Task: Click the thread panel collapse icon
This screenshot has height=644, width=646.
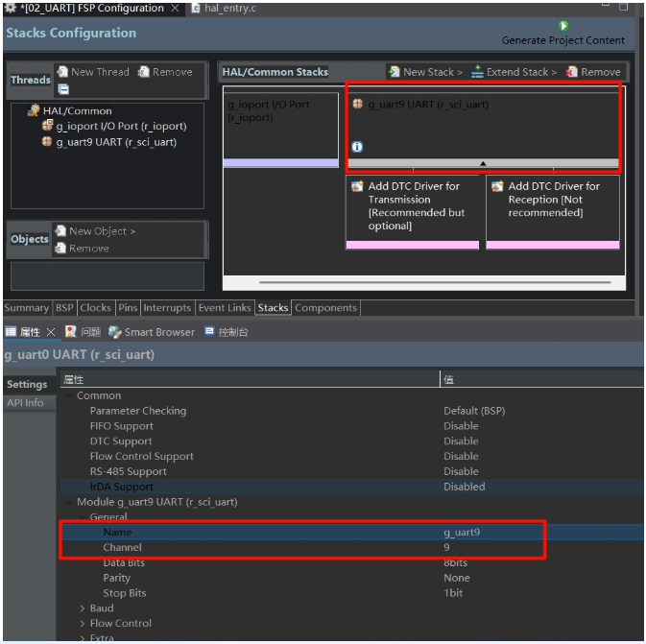Action: click(x=63, y=89)
